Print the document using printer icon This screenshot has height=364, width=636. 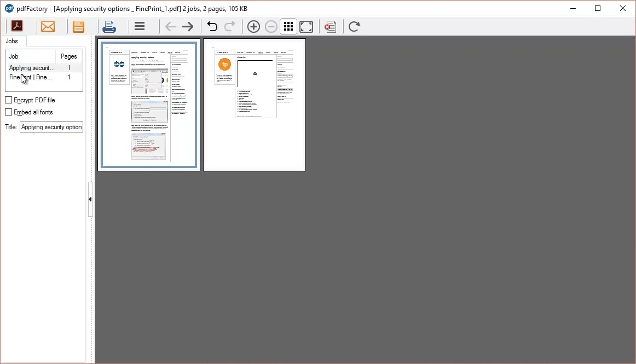(109, 26)
